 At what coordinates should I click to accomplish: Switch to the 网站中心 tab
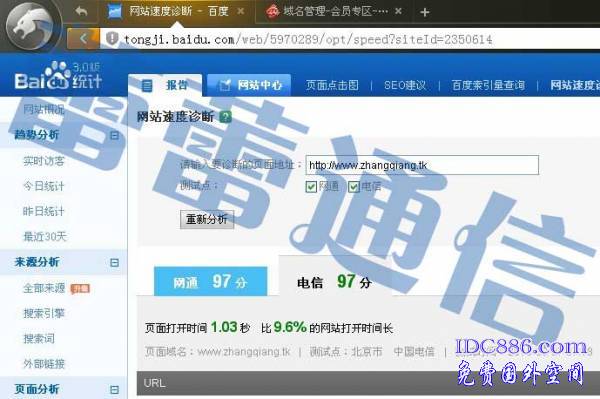(x=249, y=85)
